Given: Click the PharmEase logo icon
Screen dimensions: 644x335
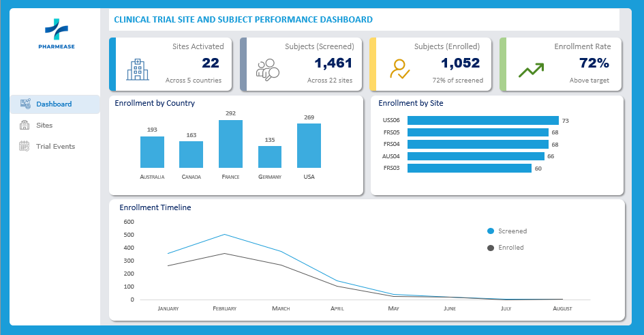Looking at the screenshot, I should point(57,29).
